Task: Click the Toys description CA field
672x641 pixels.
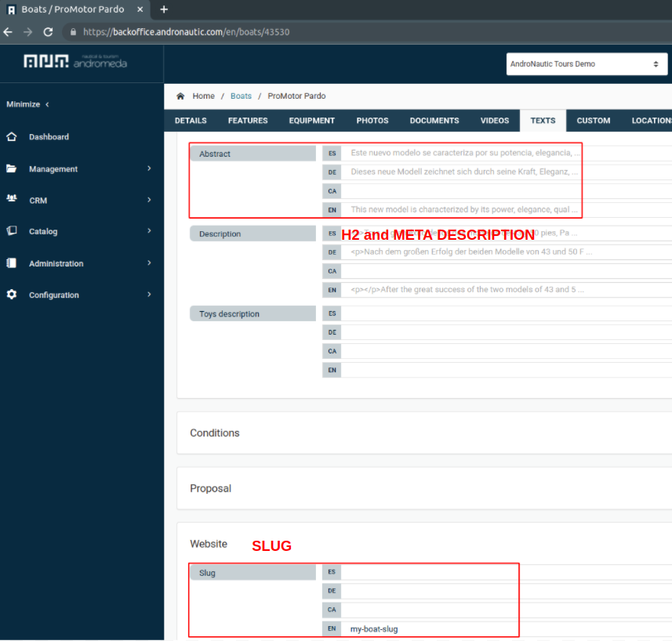Action: click(506, 351)
